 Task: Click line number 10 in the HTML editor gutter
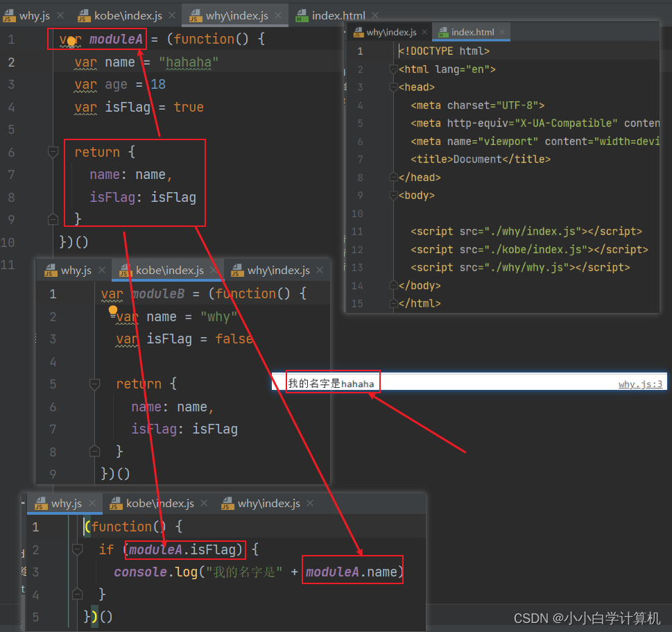point(357,214)
